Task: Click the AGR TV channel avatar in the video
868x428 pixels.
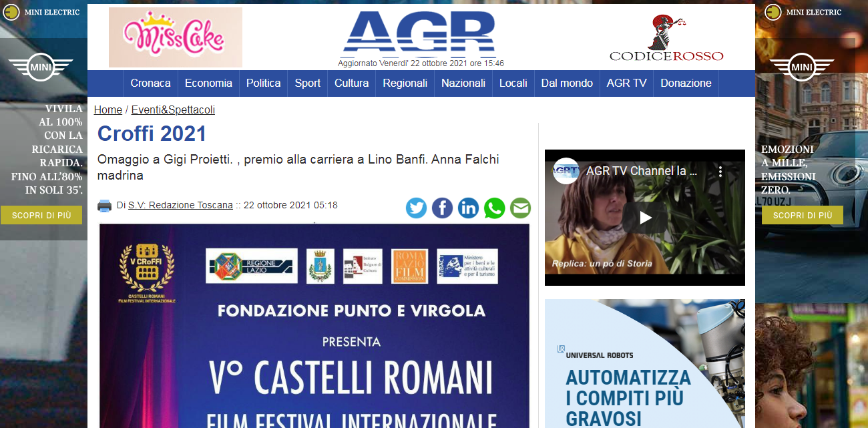Action: [566, 171]
